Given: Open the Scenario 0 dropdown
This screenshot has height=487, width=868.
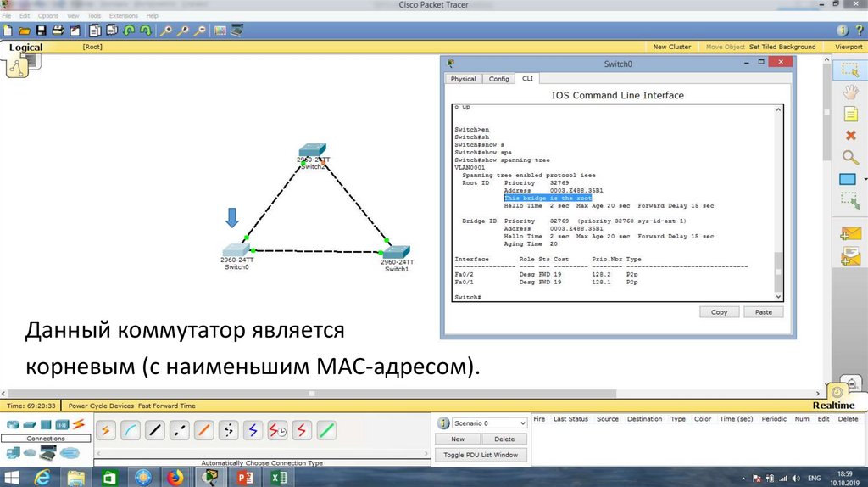Looking at the screenshot, I should click(x=489, y=423).
